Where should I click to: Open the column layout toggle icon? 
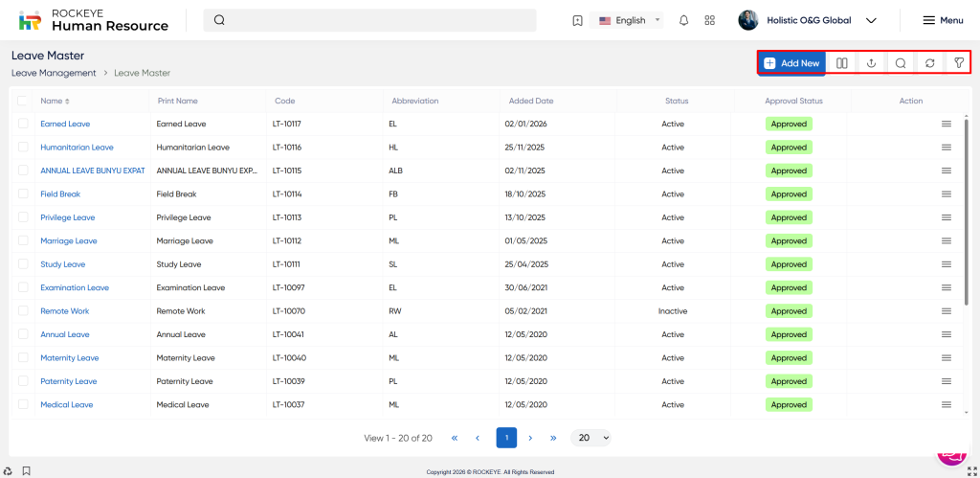coord(841,63)
